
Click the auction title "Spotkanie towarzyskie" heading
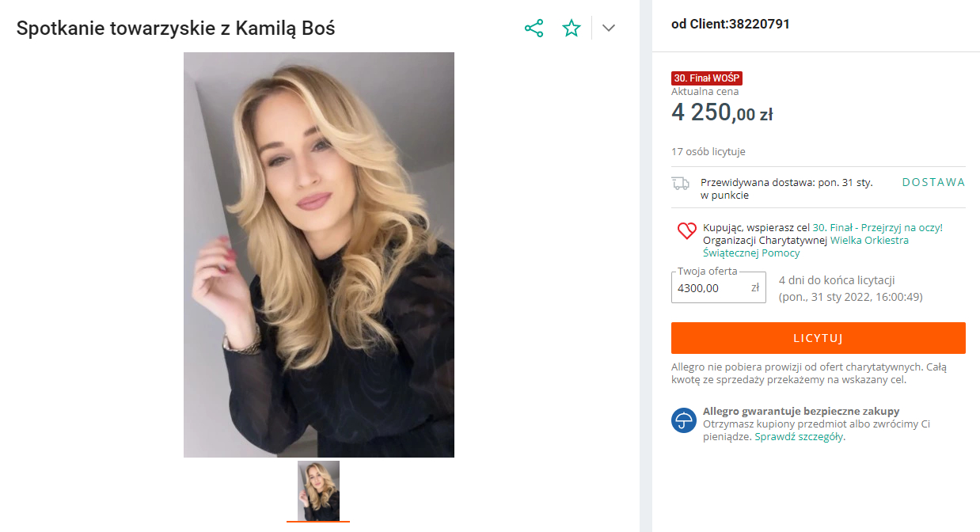[x=176, y=28]
